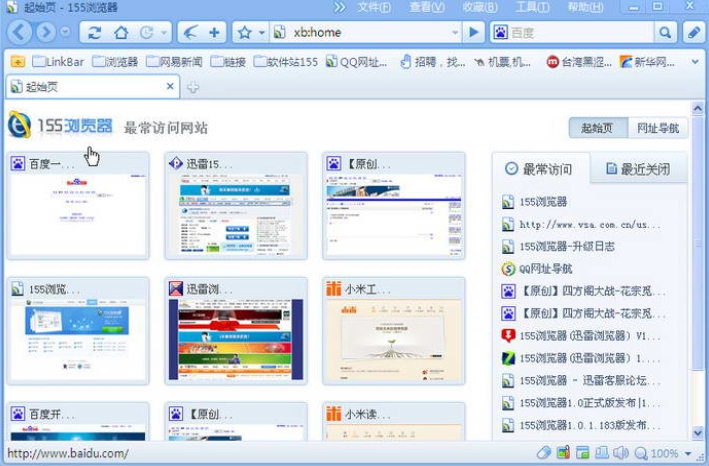Choose search engine via Baidu paw icon
This screenshot has width=709, height=466.
pos(501,33)
